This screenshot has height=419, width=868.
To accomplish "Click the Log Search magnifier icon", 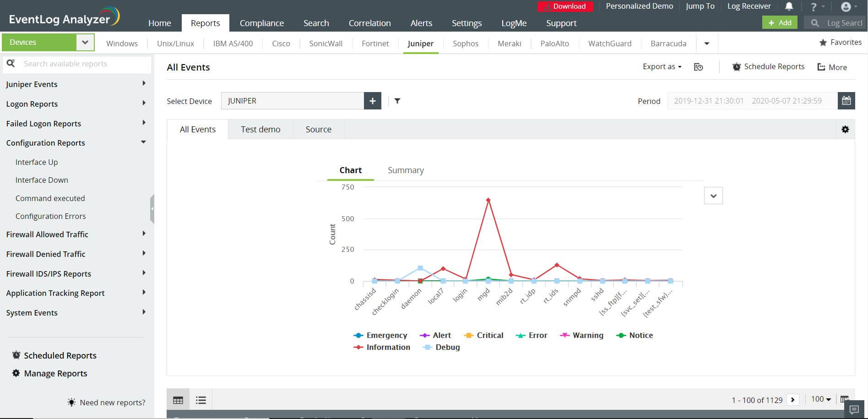I will click(x=815, y=22).
